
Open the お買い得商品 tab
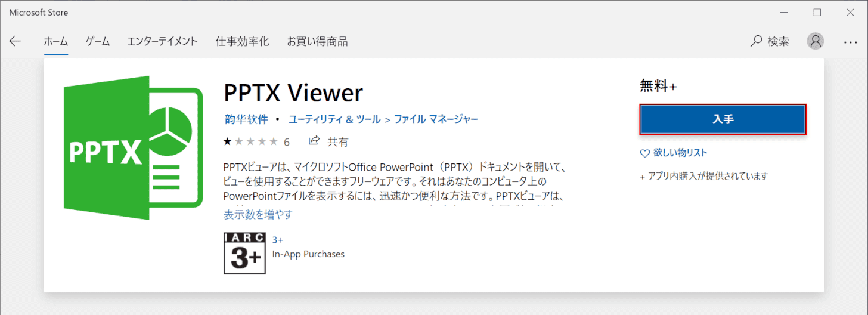[x=317, y=41]
